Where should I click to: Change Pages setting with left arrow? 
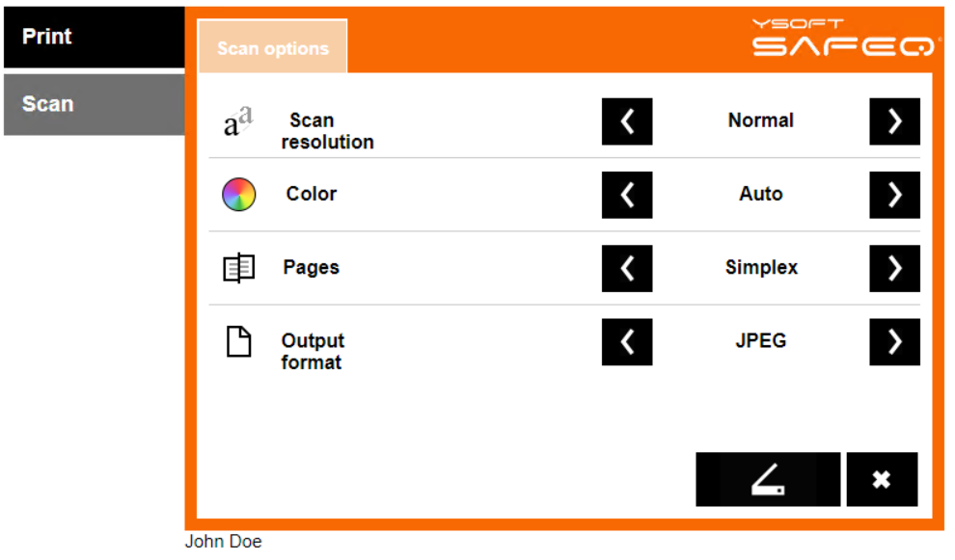click(x=627, y=268)
